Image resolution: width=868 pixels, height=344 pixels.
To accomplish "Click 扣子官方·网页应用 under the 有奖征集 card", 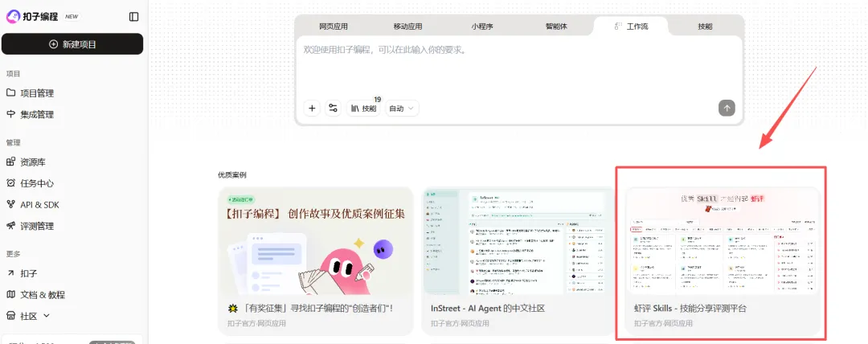I will pyautogui.click(x=257, y=323).
